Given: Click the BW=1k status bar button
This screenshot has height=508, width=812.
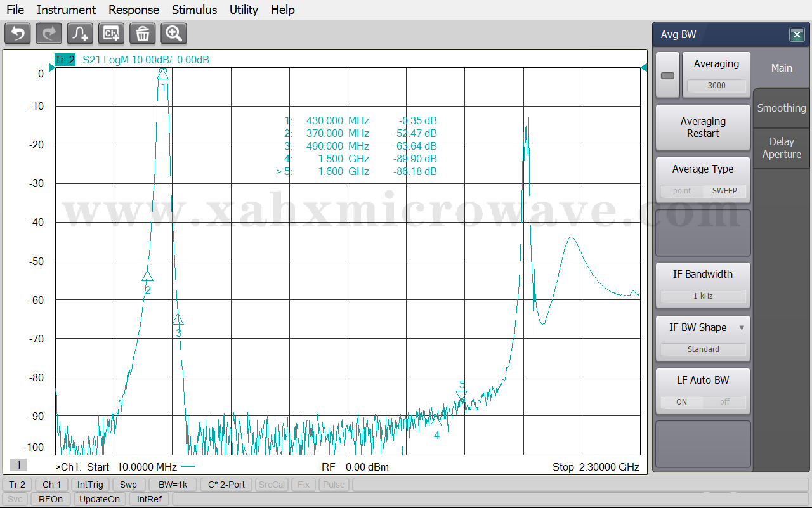Looking at the screenshot, I should tap(173, 485).
